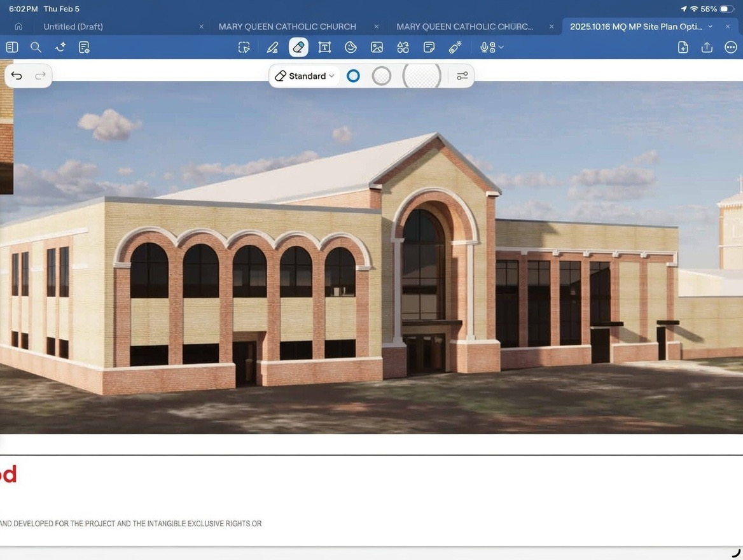743x560 pixels.
Task: Switch to the Untitled (Draft) tab
Action: 73,27
